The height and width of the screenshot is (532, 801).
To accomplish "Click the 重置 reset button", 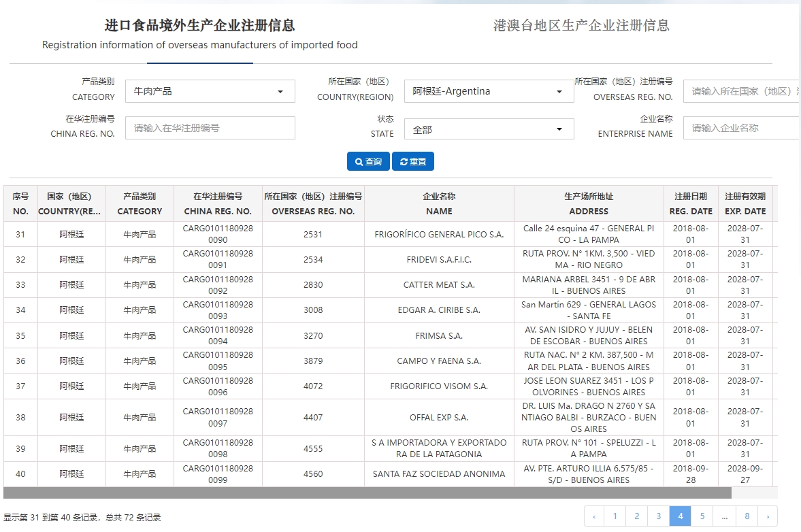I will pos(413,161).
